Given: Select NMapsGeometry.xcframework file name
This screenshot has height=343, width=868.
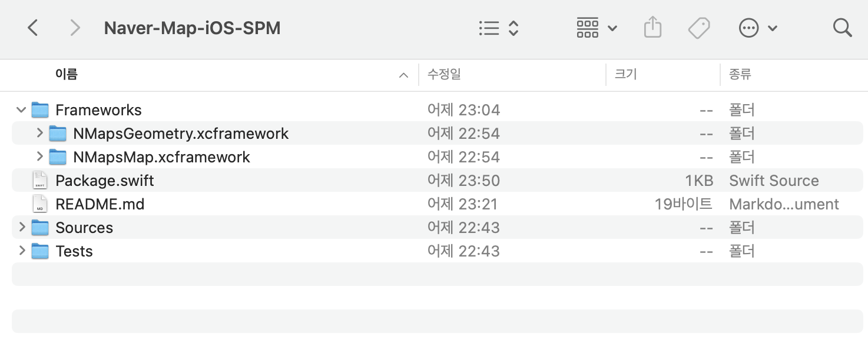Looking at the screenshot, I should (181, 134).
